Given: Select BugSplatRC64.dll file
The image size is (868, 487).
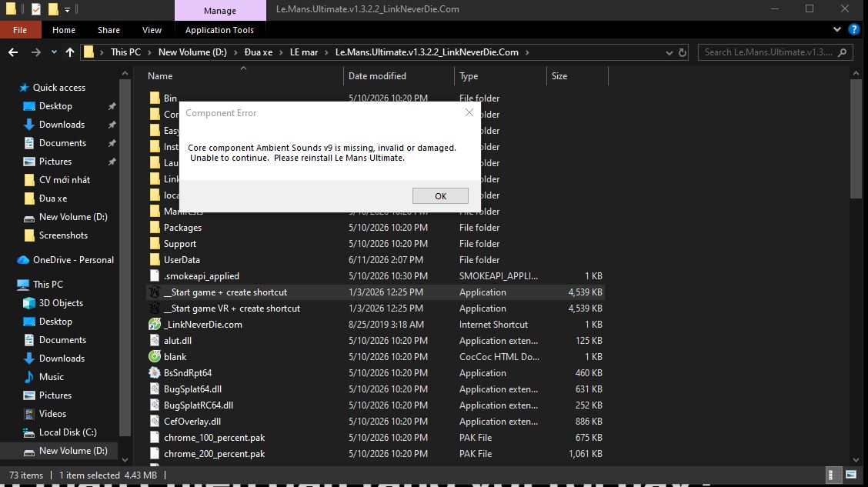Looking at the screenshot, I should [199, 405].
